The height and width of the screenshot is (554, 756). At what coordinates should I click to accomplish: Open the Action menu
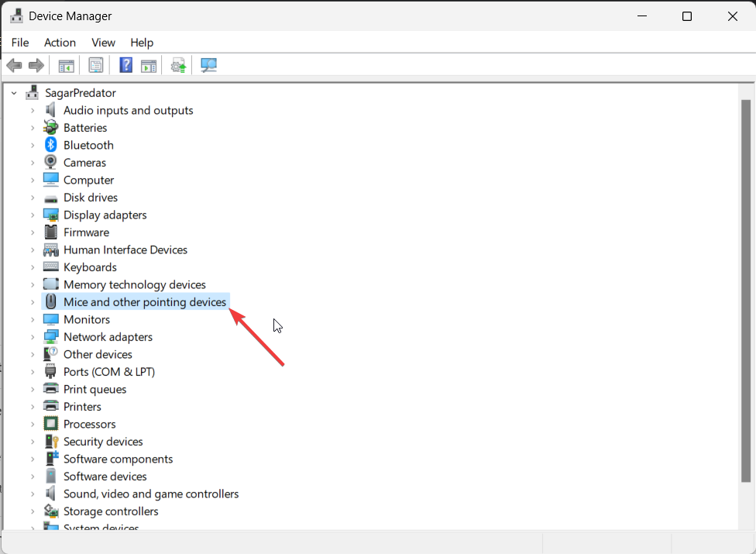coord(60,43)
